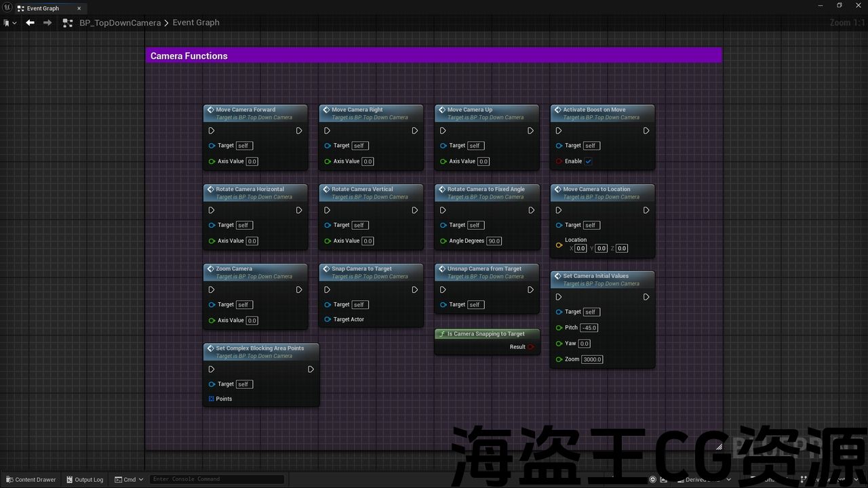Edit Zoom field showing 3000.0
The image size is (868, 488).
(x=592, y=359)
